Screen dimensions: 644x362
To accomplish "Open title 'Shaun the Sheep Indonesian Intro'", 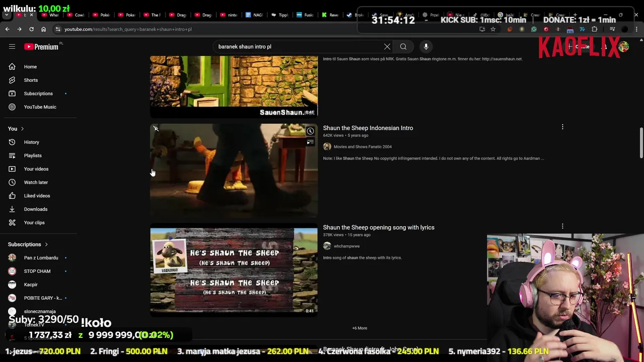I will click(368, 128).
